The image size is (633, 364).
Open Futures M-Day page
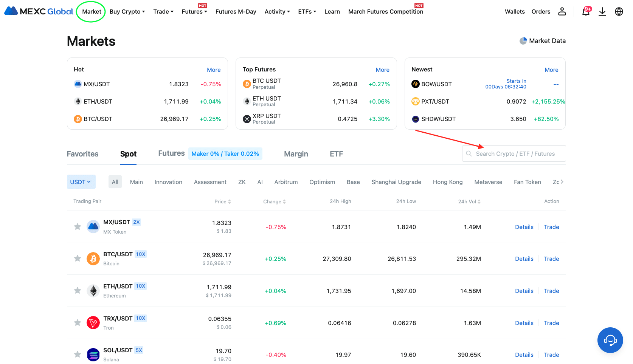[x=236, y=12]
